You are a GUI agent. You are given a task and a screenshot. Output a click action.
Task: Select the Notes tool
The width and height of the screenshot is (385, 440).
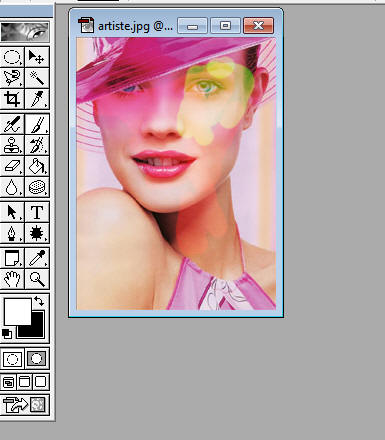click(12, 258)
